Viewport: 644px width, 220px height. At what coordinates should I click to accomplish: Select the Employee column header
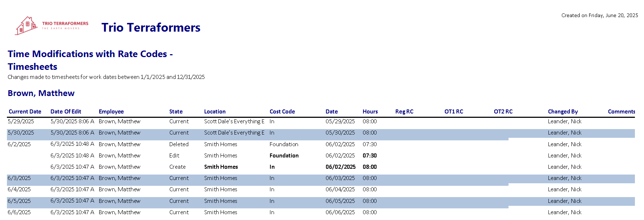[111, 112]
